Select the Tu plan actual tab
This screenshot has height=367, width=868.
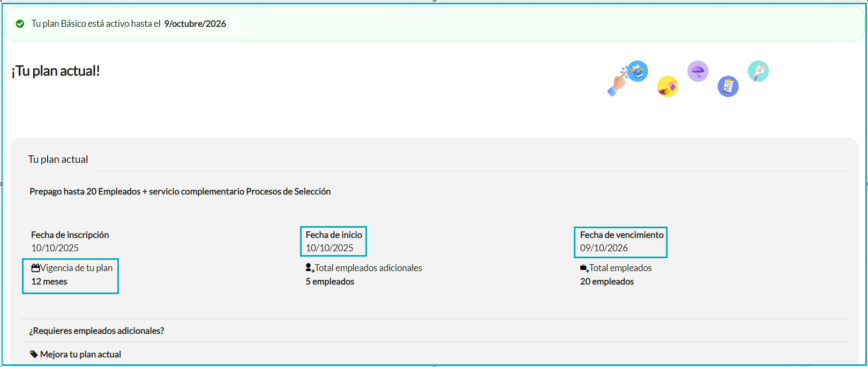click(58, 159)
